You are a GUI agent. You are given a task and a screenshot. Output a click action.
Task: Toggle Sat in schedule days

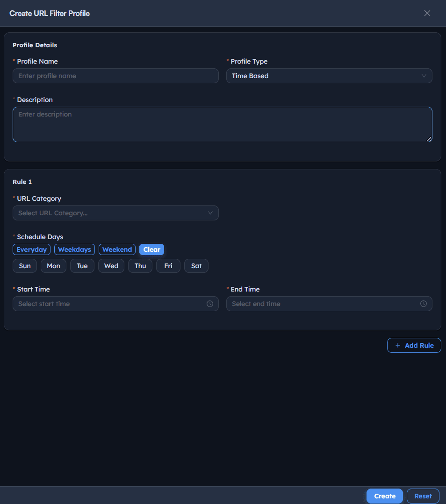tap(196, 266)
